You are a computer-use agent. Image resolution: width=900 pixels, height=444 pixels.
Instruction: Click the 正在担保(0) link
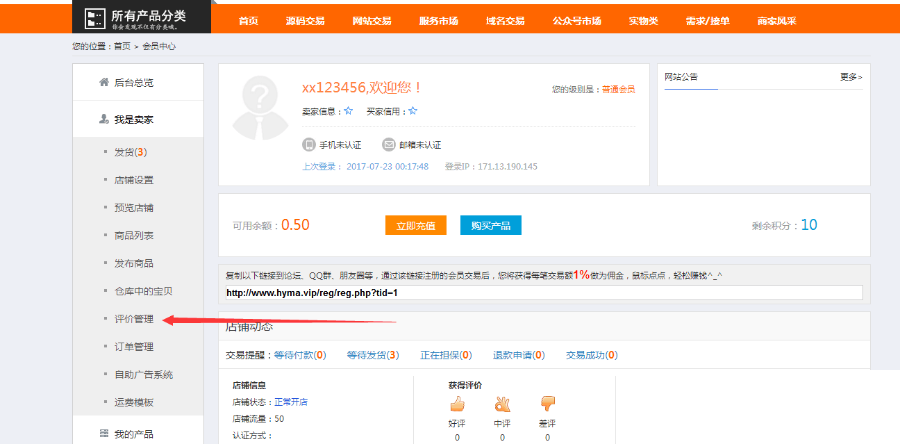pyautogui.click(x=446, y=356)
